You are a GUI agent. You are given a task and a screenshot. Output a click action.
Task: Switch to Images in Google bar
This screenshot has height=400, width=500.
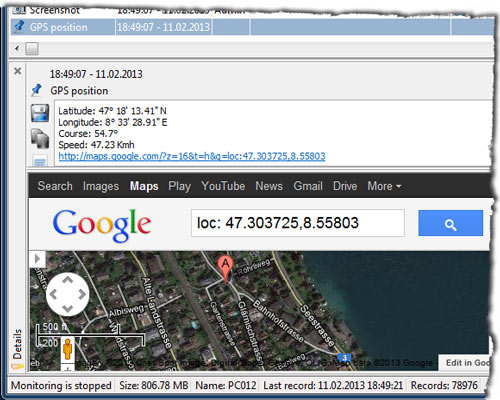(x=101, y=186)
